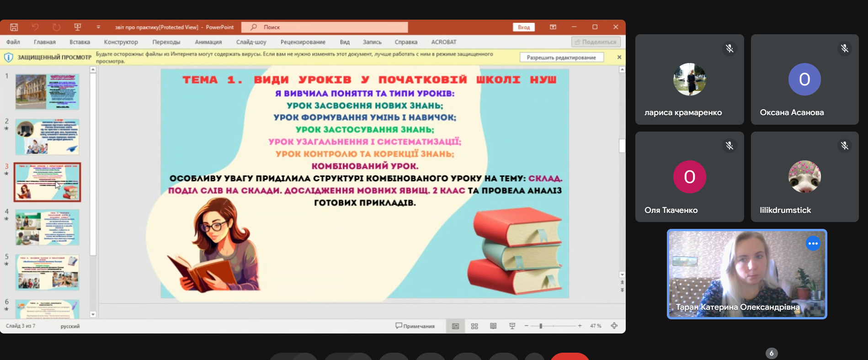This screenshot has height=360, width=868.
Task: Switch to Slide Sorter view
Action: pos(474,326)
